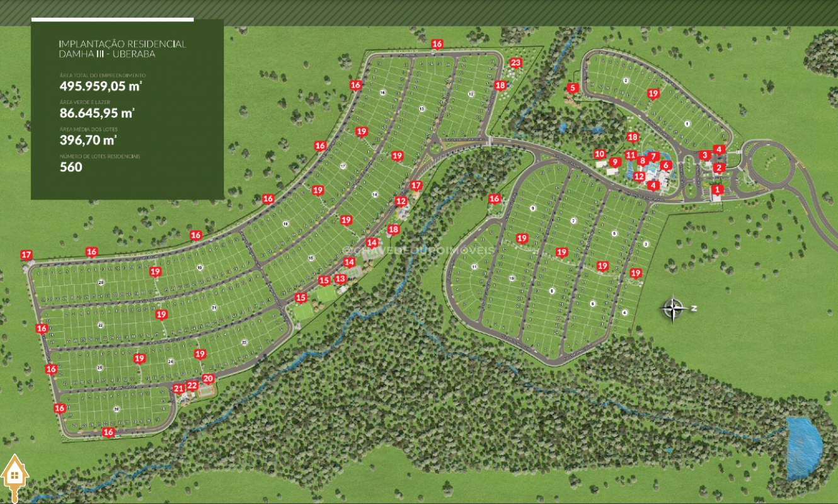Select the red marker labeled 20
This screenshot has width=838, height=504.
(208, 379)
